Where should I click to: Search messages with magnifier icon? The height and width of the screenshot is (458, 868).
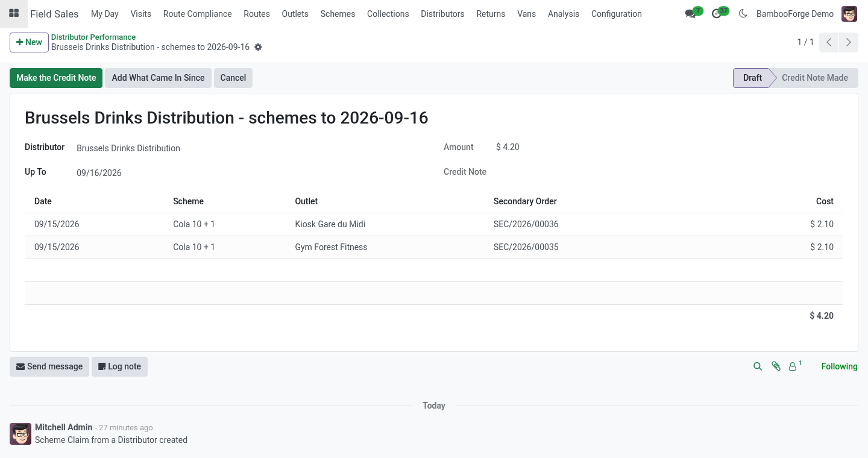pos(758,366)
